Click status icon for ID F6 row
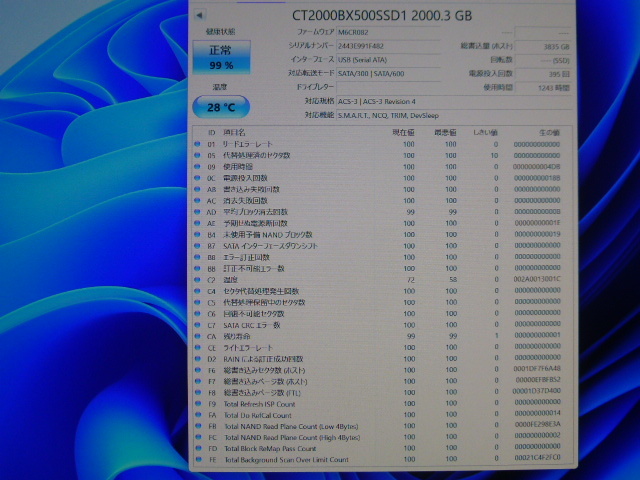Viewport: 640px width, 480px height. point(198,370)
